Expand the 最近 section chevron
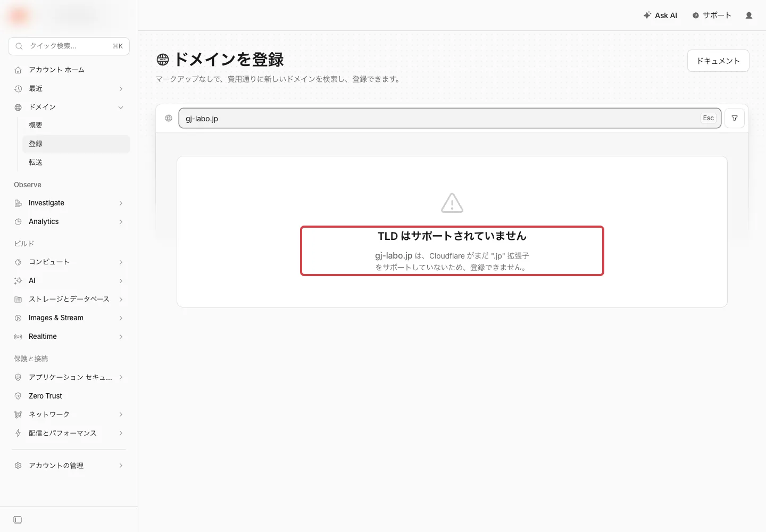The width and height of the screenshot is (766, 532). [121, 89]
